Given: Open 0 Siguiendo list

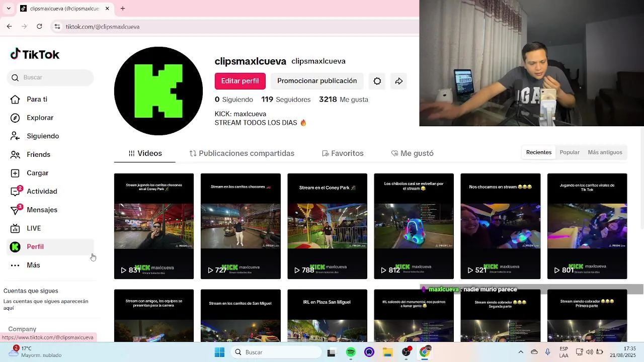Looking at the screenshot, I should [x=234, y=100].
